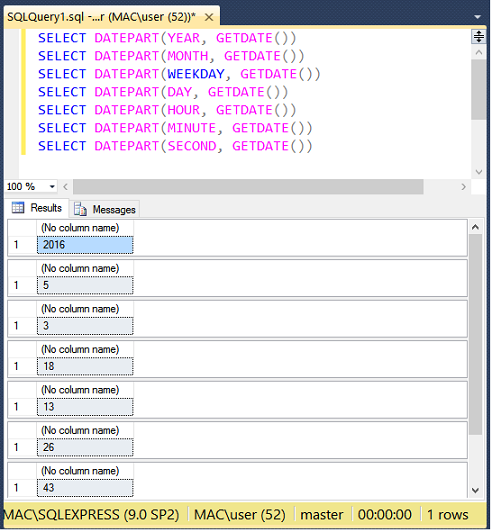
Task: Select the result cell showing 43
Action: coord(85,489)
